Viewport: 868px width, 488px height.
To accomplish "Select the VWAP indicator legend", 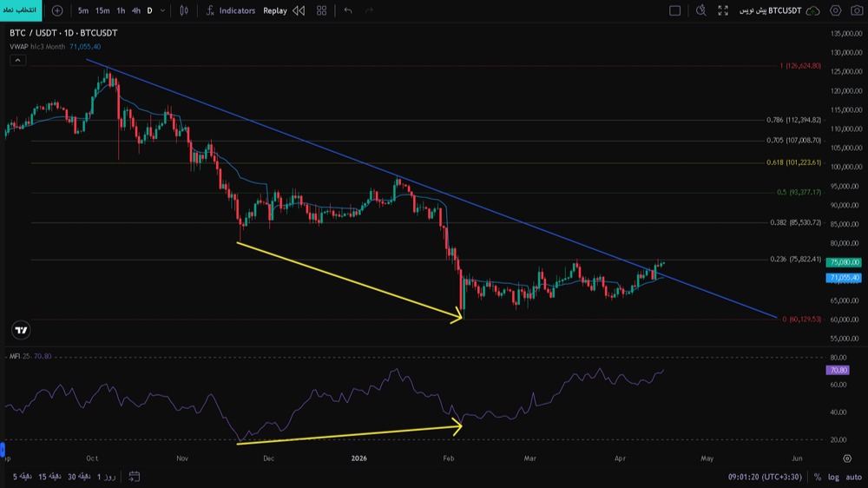I will click(x=55, y=47).
